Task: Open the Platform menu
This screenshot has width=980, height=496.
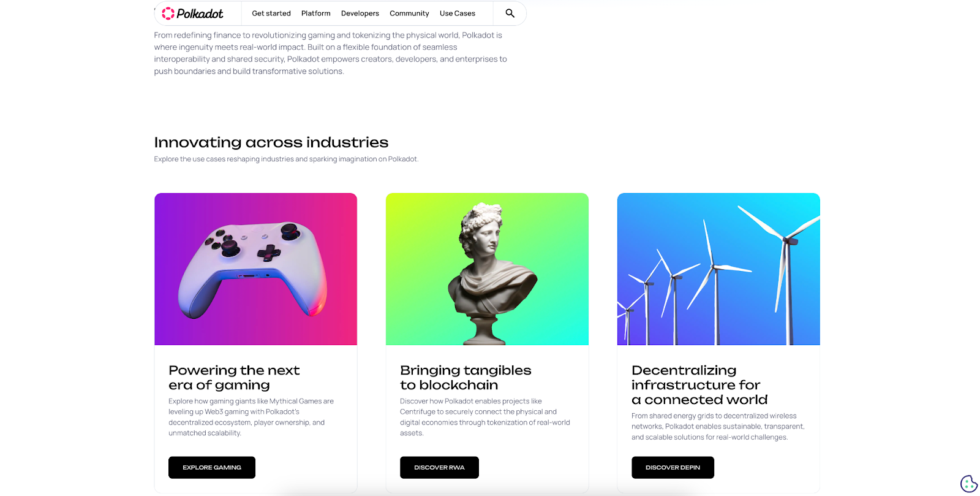Action: pyautogui.click(x=315, y=13)
